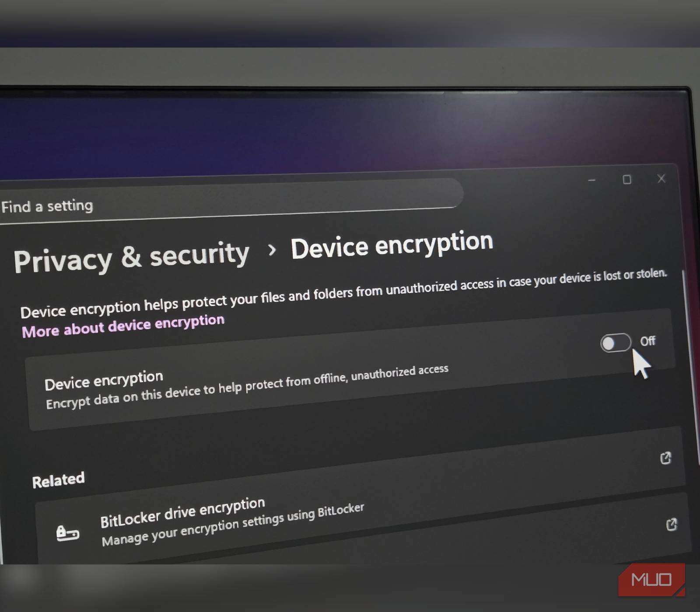Close the Settings window
700x612 pixels.
coord(661,178)
